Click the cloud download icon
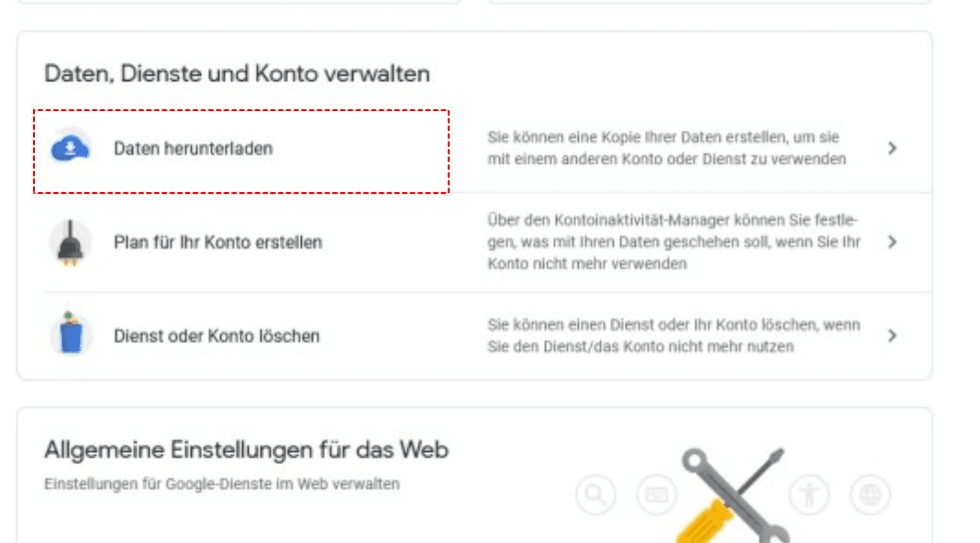 [x=70, y=148]
